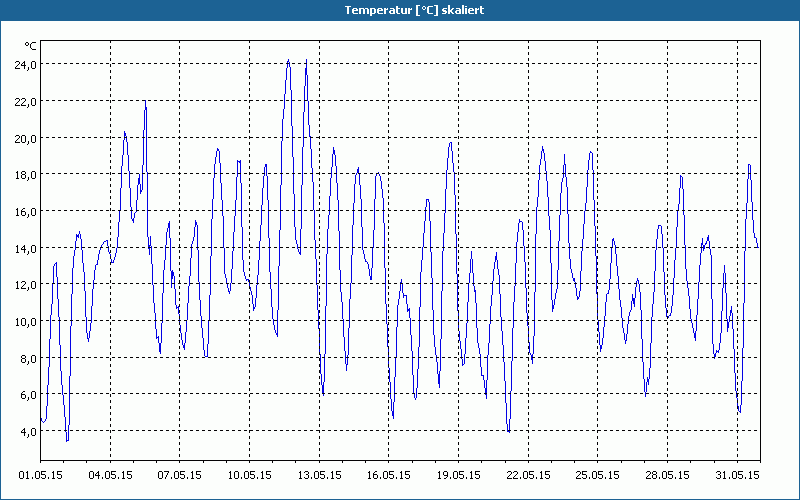The image size is (800, 500).
Task: Click the °C unit label on axis
Action: coord(30,46)
